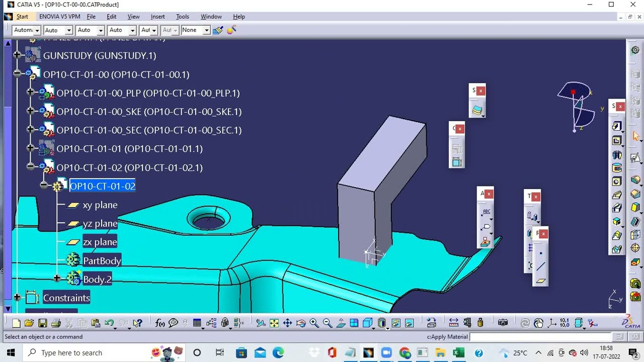Collapse OP10-CT-01-02 (OP10-CT-01-02.1) node
644x362 pixels.
click(30, 166)
